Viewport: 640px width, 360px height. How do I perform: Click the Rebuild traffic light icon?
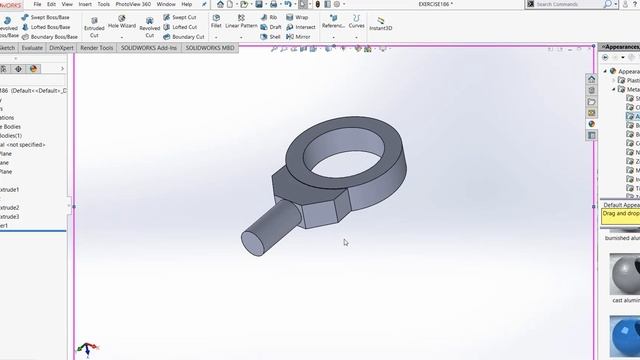[318, 4]
